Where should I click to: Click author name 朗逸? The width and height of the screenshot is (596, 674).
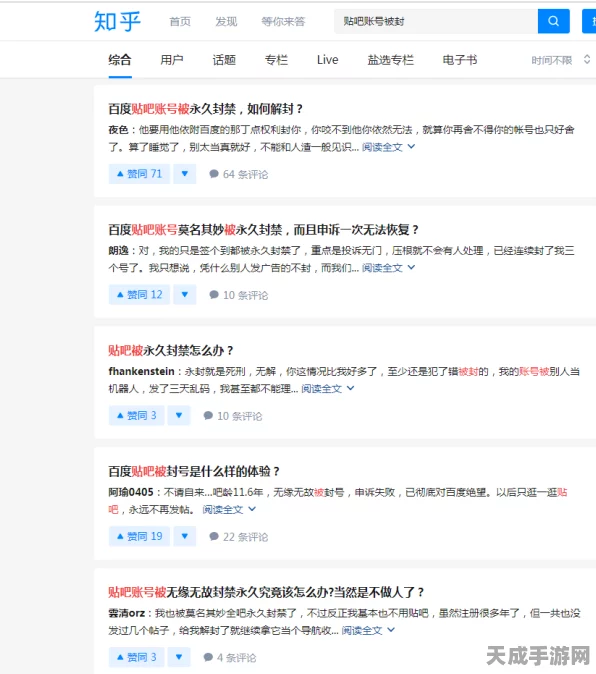[x=118, y=250]
